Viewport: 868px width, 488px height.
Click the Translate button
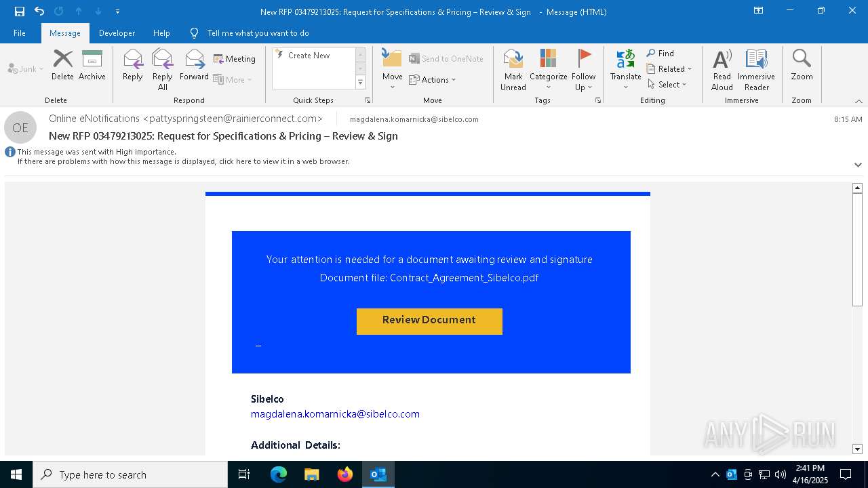[625, 70]
